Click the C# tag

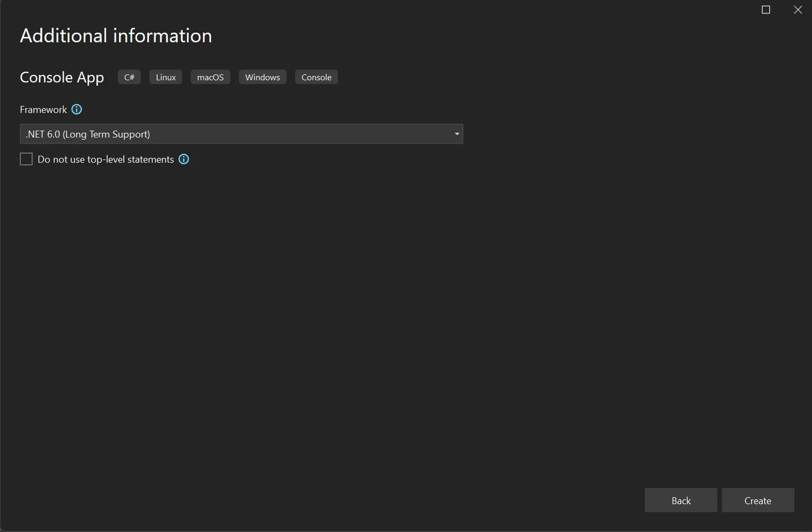coord(129,77)
